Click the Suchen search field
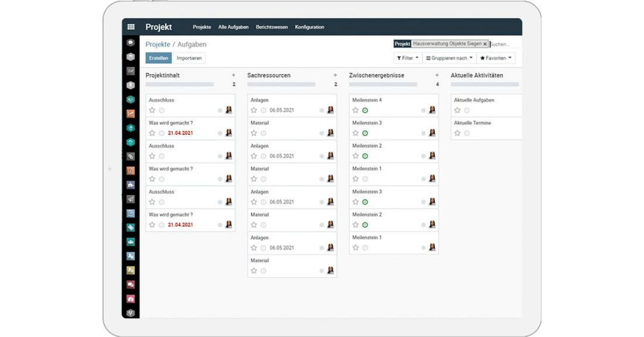The image size is (644, 337). coord(502,44)
